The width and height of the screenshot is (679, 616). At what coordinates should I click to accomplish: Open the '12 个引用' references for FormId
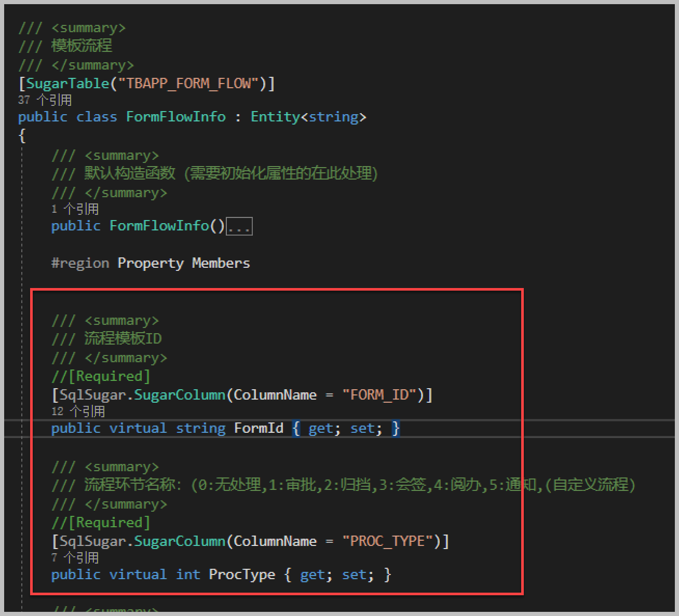click(x=78, y=412)
